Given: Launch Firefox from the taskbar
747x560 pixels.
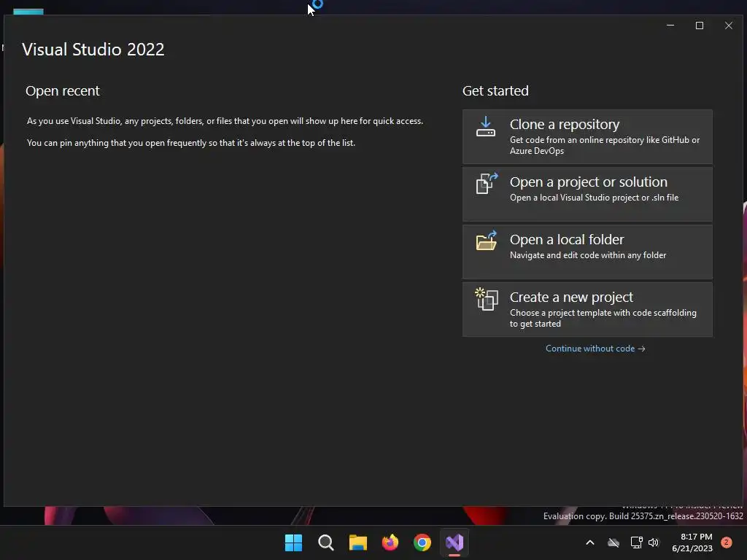Looking at the screenshot, I should pyautogui.click(x=390, y=542).
